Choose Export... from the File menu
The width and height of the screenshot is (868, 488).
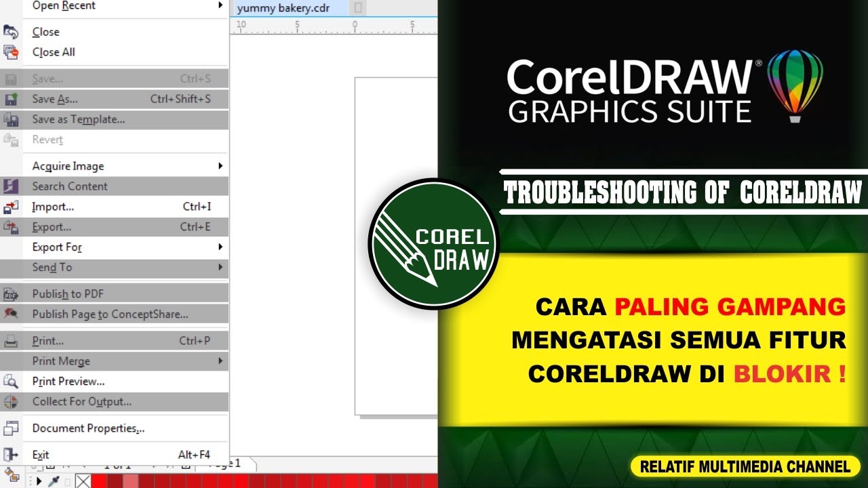click(x=114, y=227)
